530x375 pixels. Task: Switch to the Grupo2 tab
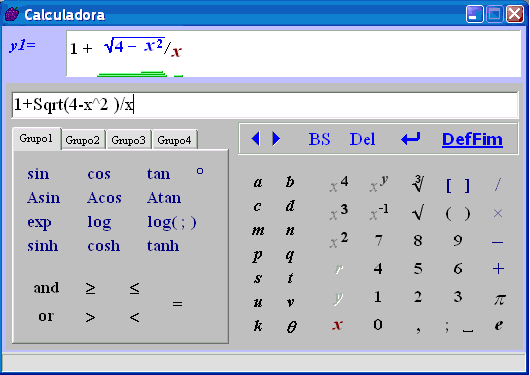point(82,140)
